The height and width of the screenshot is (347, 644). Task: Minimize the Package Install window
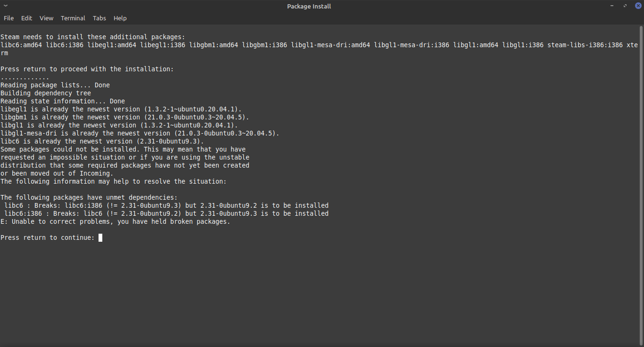(612, 6)
